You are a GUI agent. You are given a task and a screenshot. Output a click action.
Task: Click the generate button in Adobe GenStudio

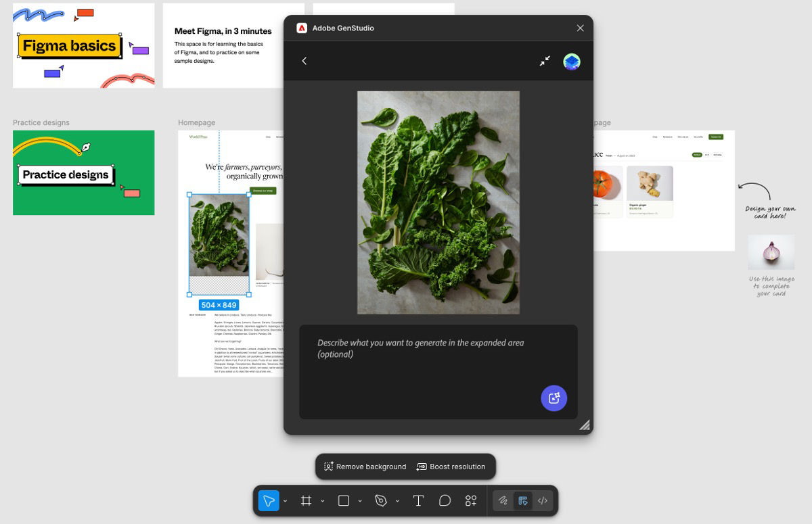pos(554,398)
